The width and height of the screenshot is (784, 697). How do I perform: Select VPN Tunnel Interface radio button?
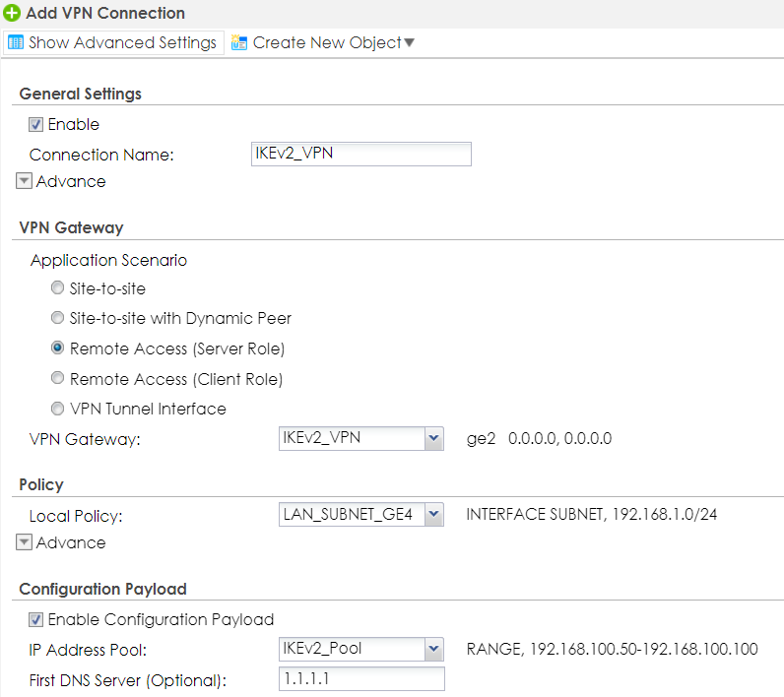coord(58,409)
